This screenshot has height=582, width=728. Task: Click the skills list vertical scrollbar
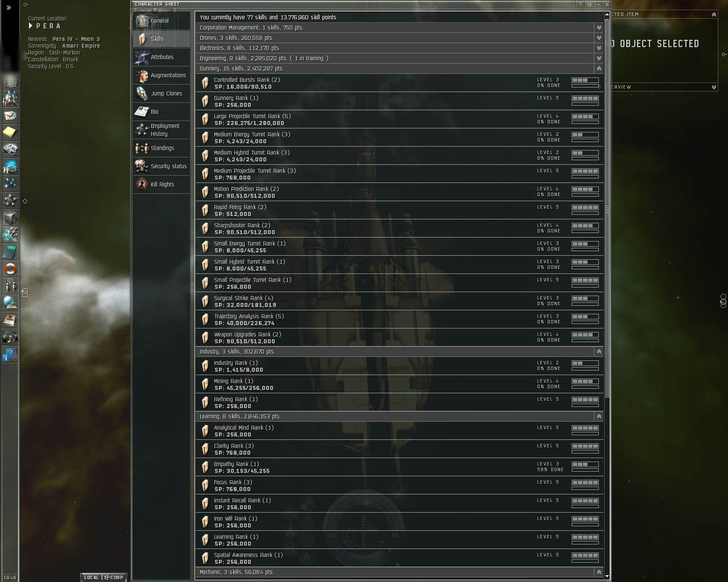coord(607,208)
